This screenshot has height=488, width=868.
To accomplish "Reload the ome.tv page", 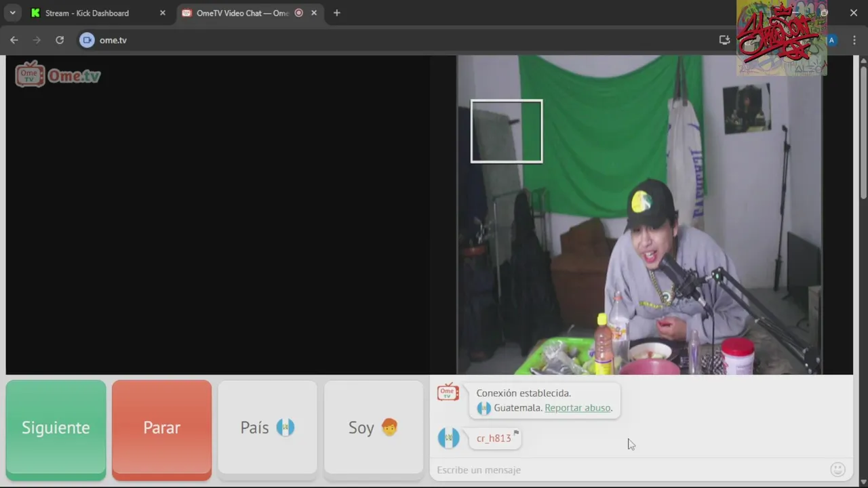I will 60,40.
